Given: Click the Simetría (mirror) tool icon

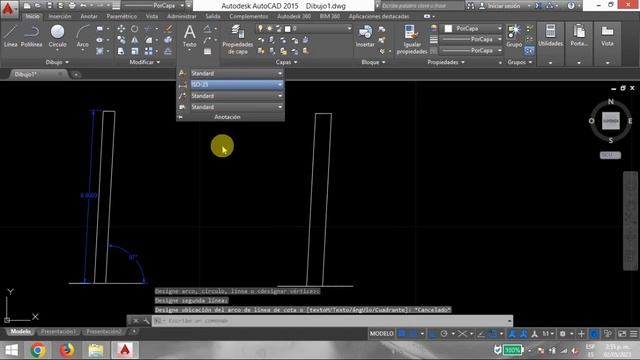Looking at the screenshot, I should point(134,40).
